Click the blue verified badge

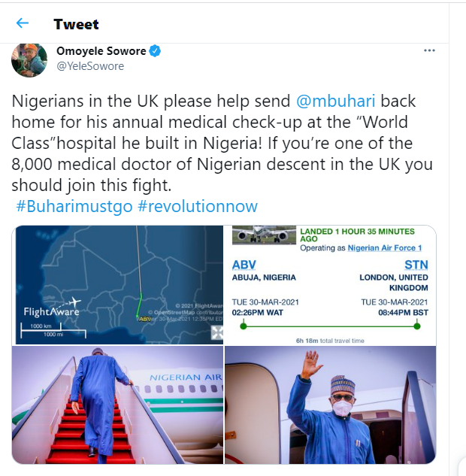coord(154,51)
